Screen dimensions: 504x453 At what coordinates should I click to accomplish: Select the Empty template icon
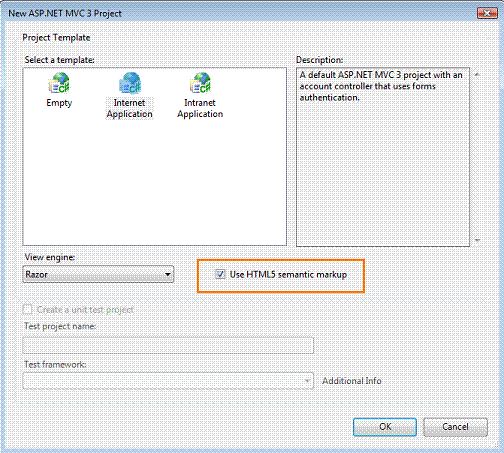click(59, 83)
